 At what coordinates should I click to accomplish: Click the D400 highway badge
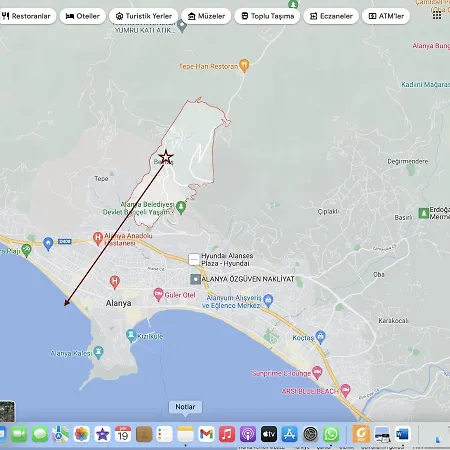tap(65, 241)
